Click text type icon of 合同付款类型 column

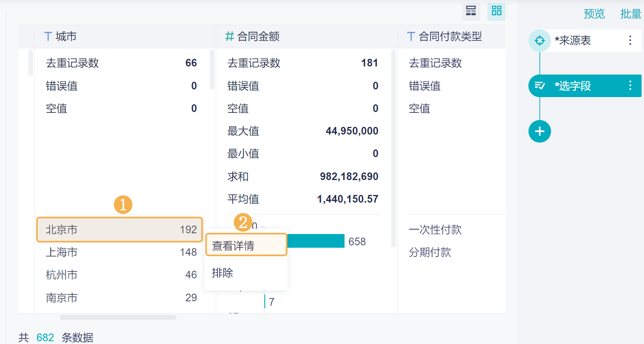(x=411, y=37)
